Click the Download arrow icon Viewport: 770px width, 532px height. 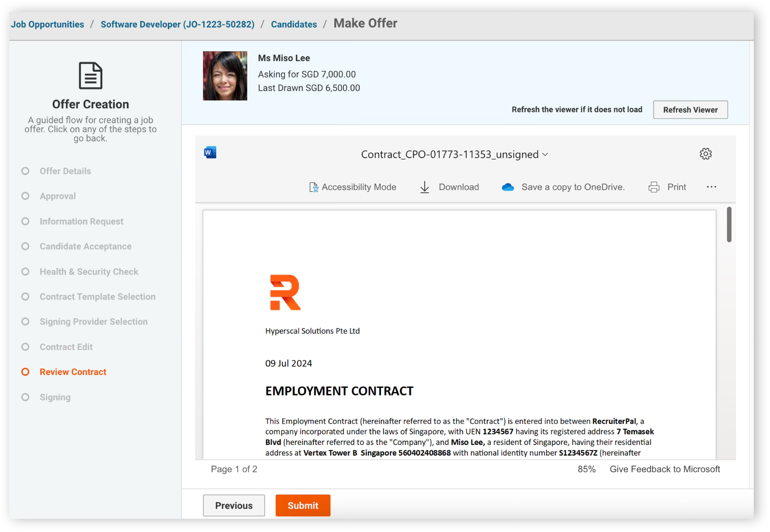pyautogui.click(x=424, y=187)
